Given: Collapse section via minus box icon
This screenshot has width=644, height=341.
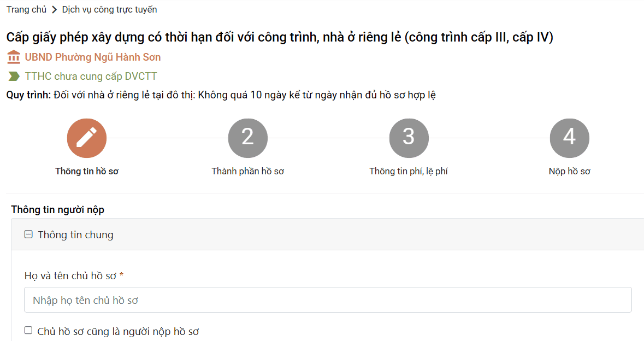Looking at the screenshot, I should (x=28, y=235).
